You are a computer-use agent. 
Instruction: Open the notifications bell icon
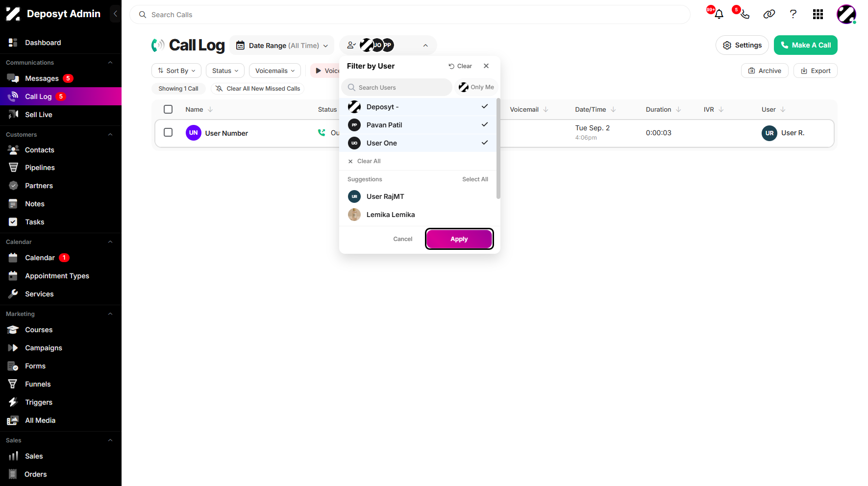pos(719,14)
